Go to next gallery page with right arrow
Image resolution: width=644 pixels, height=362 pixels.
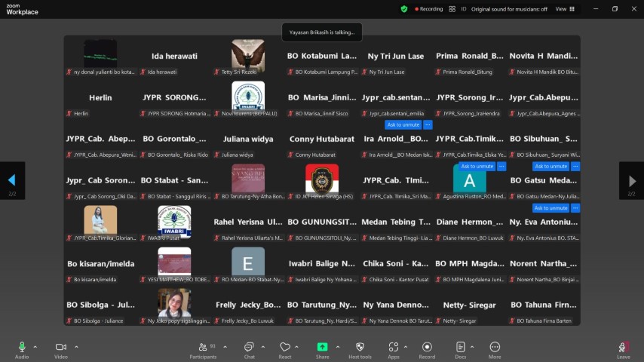click(632, 181)
